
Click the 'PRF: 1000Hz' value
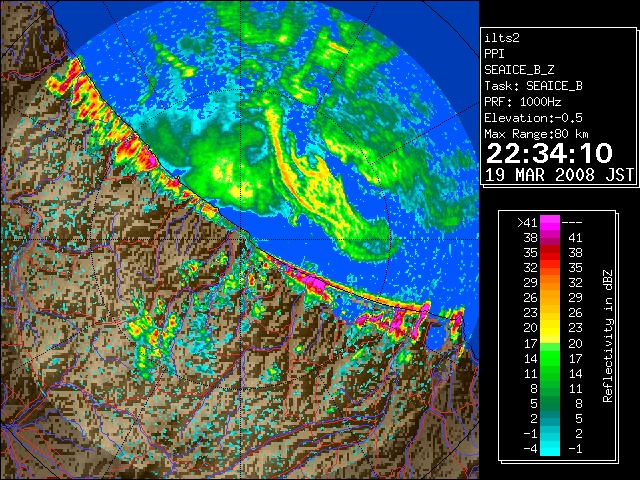click(x=522, y=102)
